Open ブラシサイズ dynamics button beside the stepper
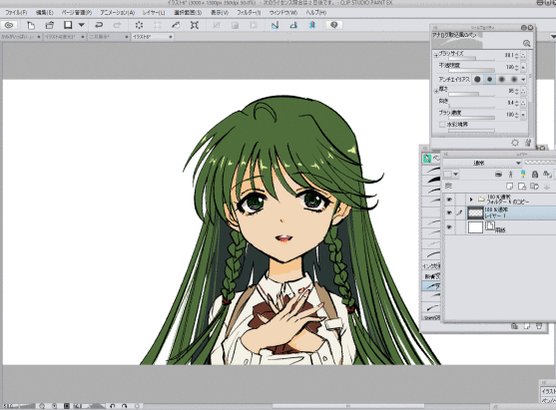The width and height of the screenshot is (556, 410). [x=523, y=55]
